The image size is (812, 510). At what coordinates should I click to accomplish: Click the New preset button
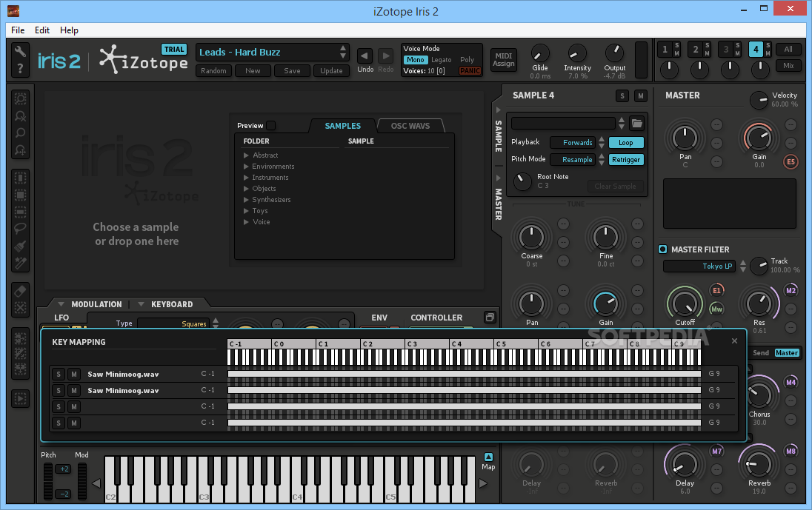pos(253,71)
